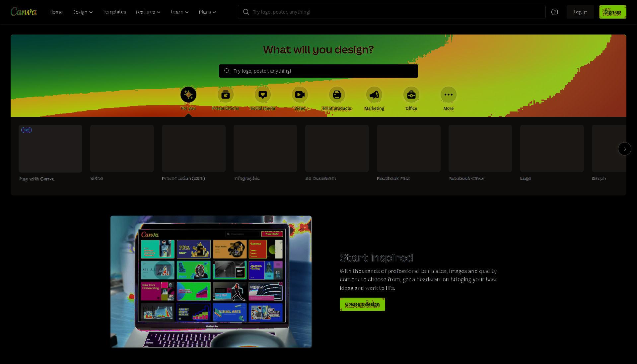Click the hero search field magnifier icon

227,71
